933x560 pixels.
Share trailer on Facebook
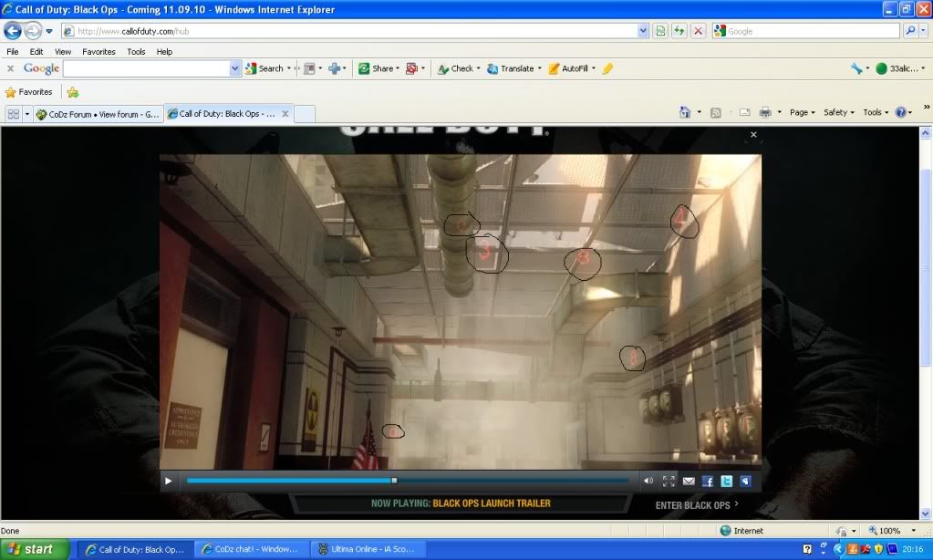[x=708, y=481]
